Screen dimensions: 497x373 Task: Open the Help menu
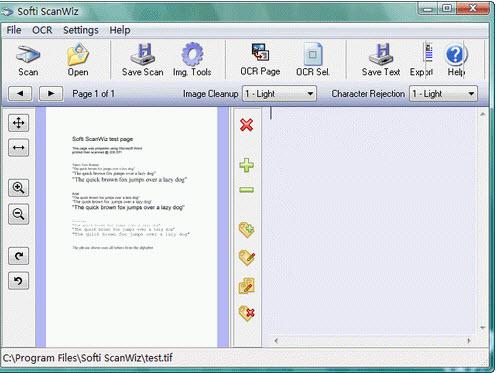coord(120,30)
